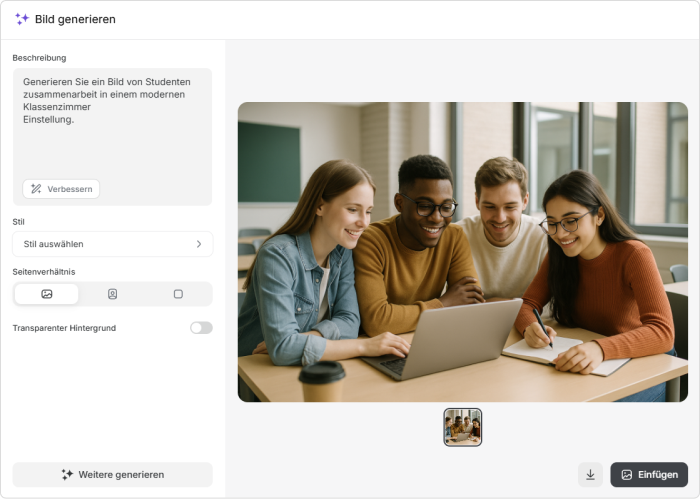This screenshot has width=700, height=499.
Task: Click the picture icon in Einfügen button
Action: click(627, 474)
